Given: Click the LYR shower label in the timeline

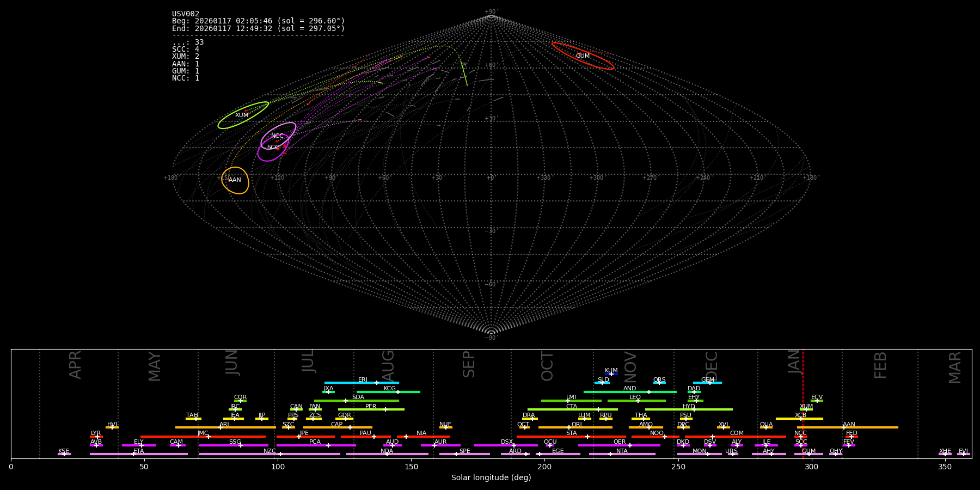Looking at the screenshot, I should [96, 433].
